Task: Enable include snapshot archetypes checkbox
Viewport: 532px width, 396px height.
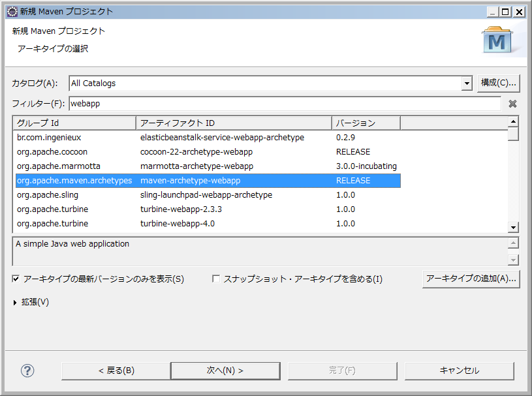Action: coord(216,279)
